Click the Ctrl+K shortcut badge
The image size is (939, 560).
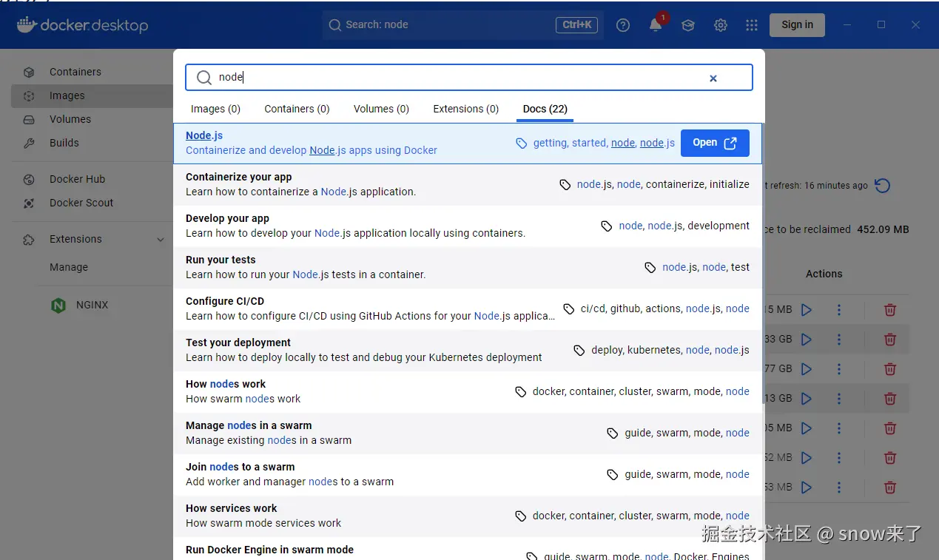[x=576, y=24]
